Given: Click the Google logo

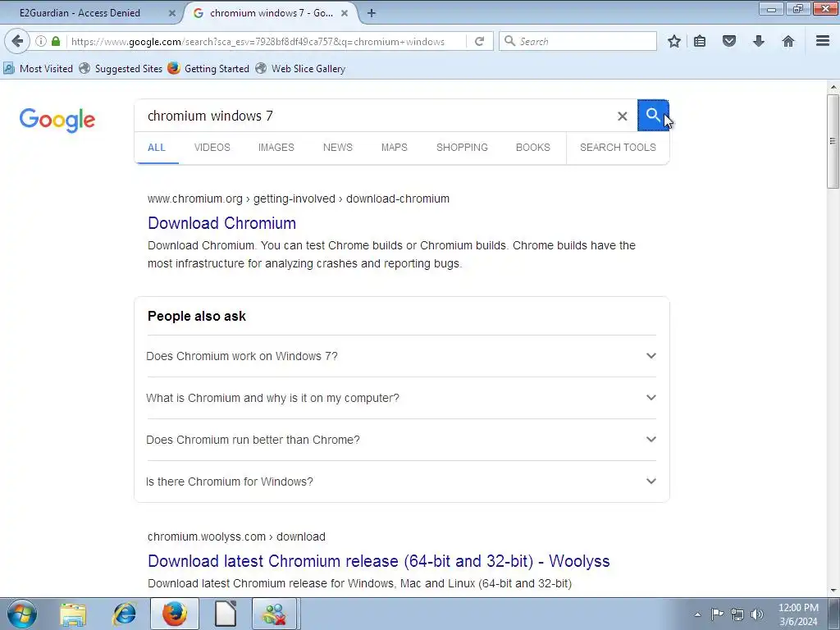Looking at the screenshot, I should coord(57,120).
